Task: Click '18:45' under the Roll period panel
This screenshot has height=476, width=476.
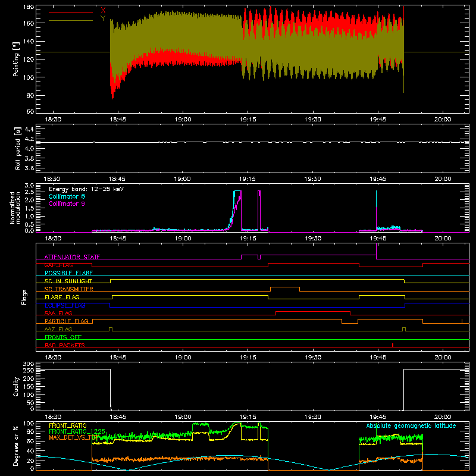Action: coord(117,179)
